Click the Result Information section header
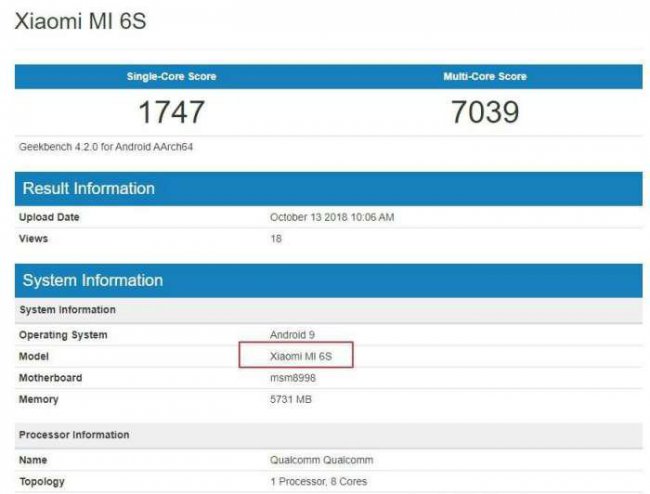 coord(329,189)
